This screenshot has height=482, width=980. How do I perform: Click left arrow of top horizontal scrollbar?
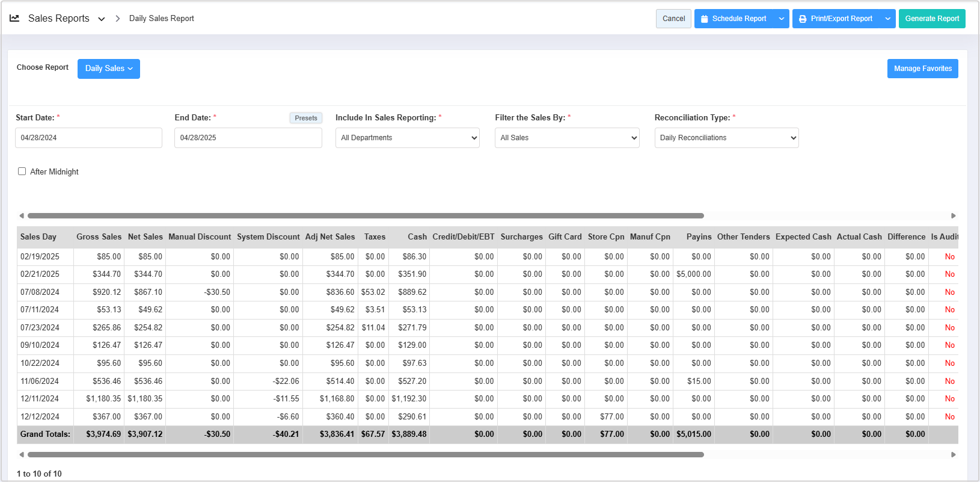[22, 215]
